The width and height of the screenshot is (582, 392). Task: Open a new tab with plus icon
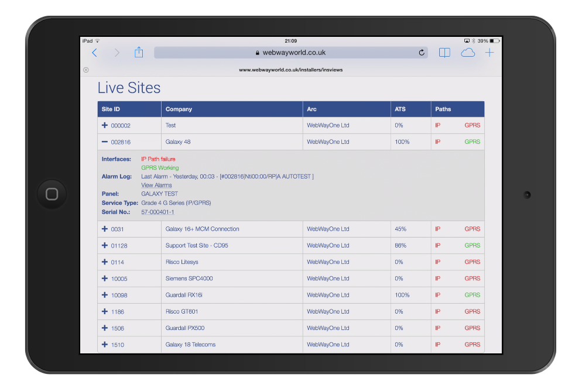(x=489, y=53)
